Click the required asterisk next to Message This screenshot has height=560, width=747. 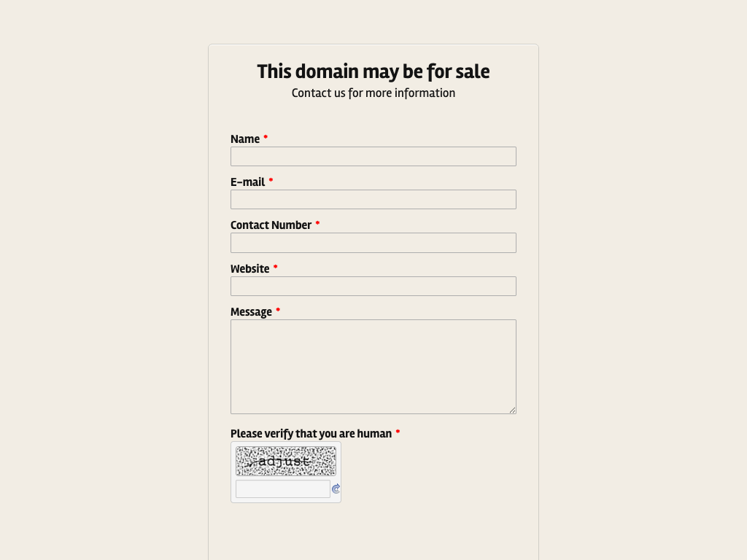[278, 311]
